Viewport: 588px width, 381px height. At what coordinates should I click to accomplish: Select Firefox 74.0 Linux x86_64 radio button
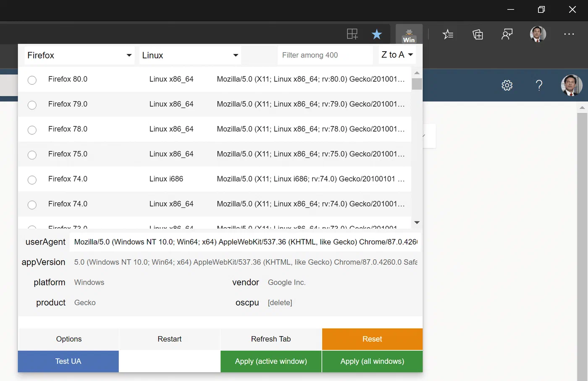(32, 205)
